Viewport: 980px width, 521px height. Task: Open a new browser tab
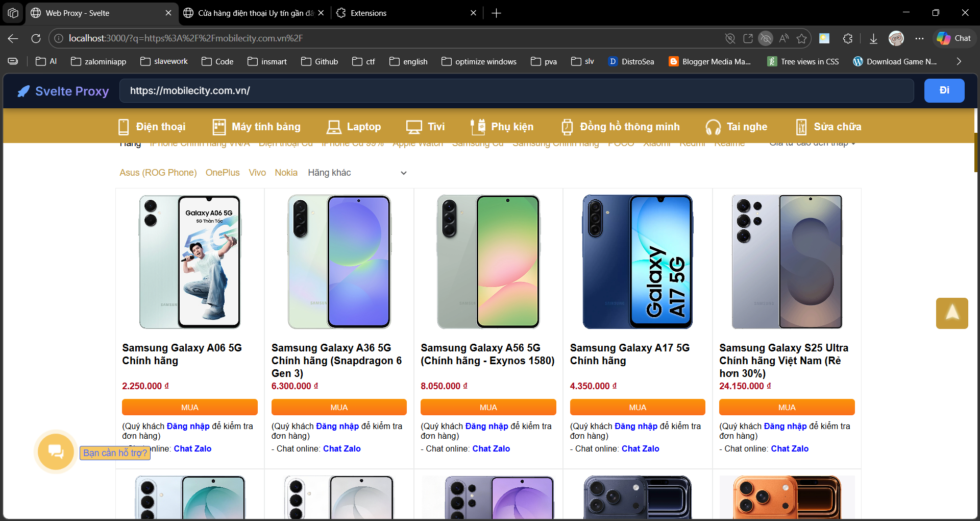tap(496, 13)
